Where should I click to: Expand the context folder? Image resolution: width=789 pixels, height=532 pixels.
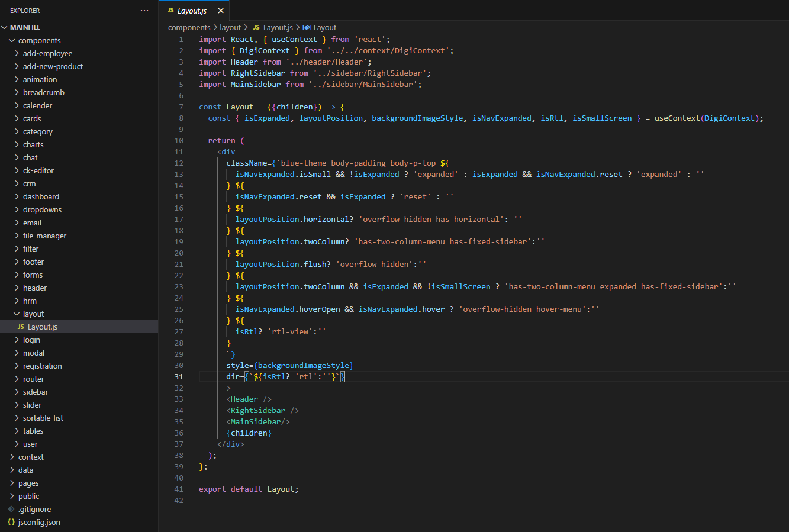pos(31,457)
